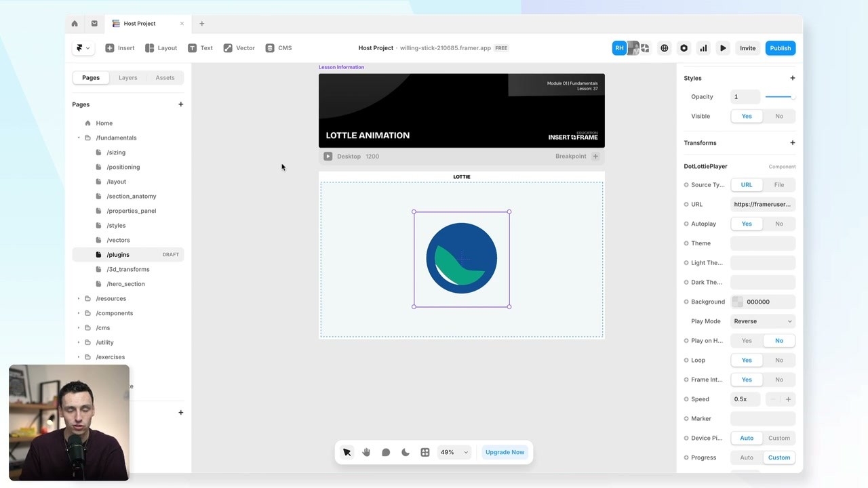
Task: Open the /positioning page
Action: [123, 167]
